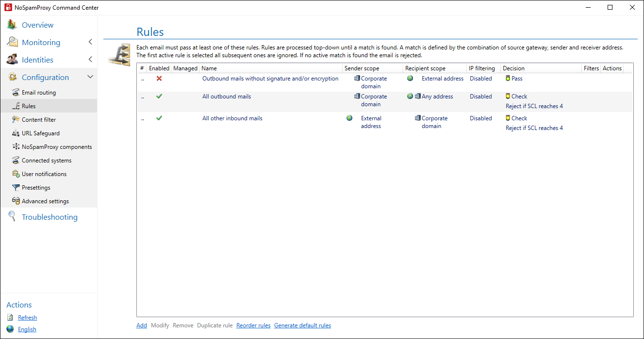The height and width of the screenshot is (339, 644).
Task: Click the Rules icon in sidebar
Action: click(x=16, y=106)
